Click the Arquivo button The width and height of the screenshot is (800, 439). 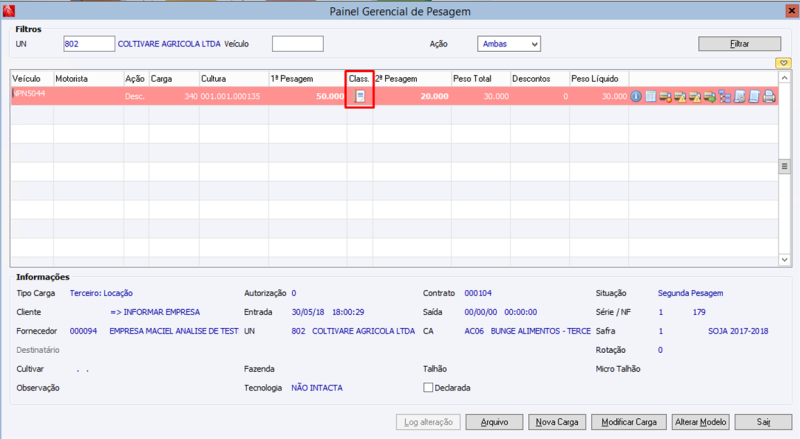tap(494, 422)
